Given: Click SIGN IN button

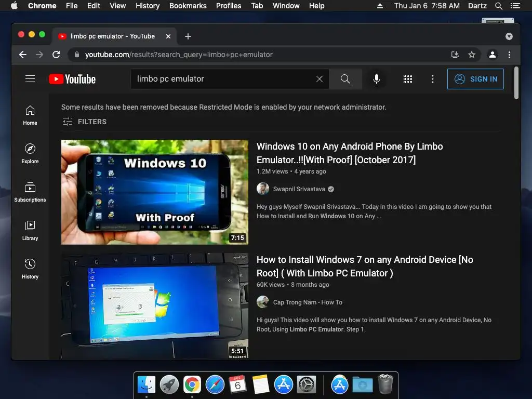Looking at the screenshot, I should pos(475,79).
